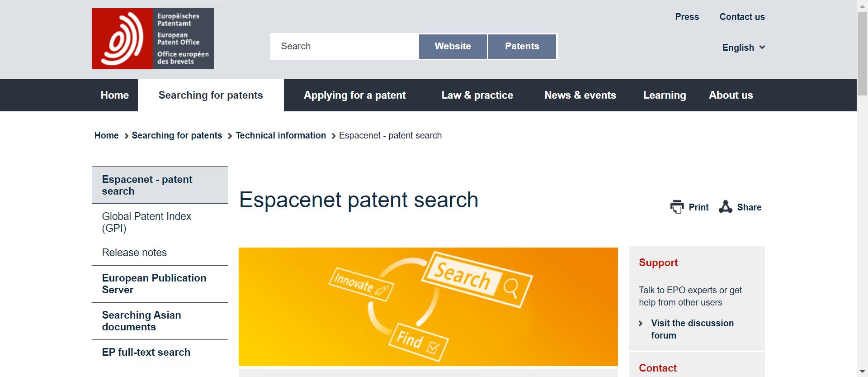Click the chevron before discussion forum link
Image resolution: width=868 pixels, height=377 pixels.
tap(641, 323)
